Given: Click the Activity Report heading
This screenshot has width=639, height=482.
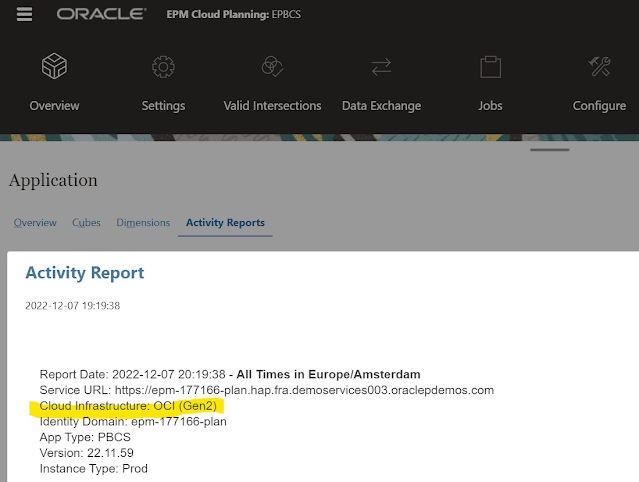Looking at the screenshot, I should pos(85,273).
